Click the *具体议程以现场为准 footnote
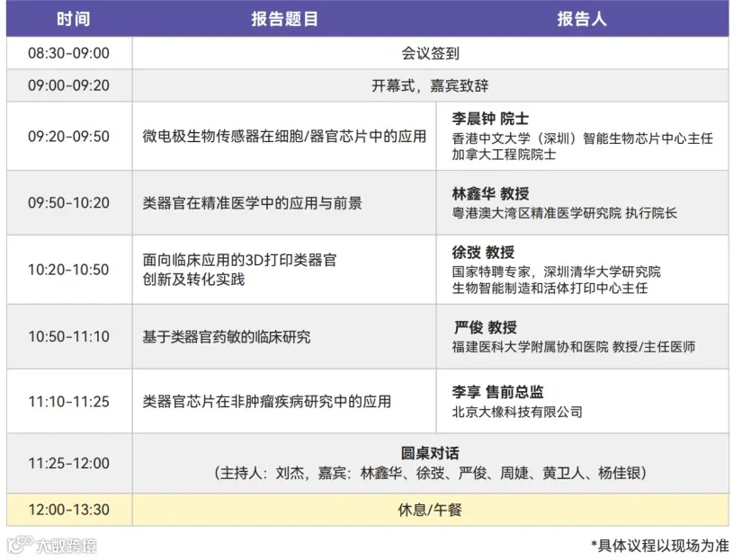This screenshot has width=733, height=560. tap(659, 546)
